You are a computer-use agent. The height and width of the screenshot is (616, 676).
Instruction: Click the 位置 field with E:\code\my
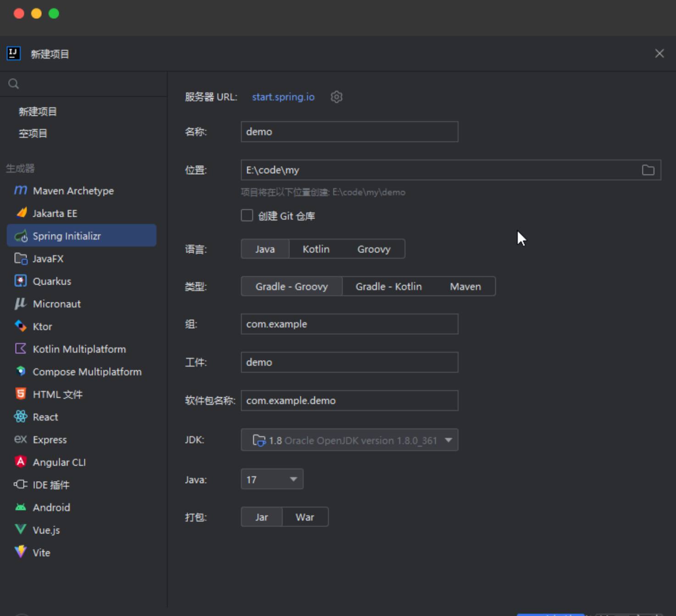pos(451,170)
